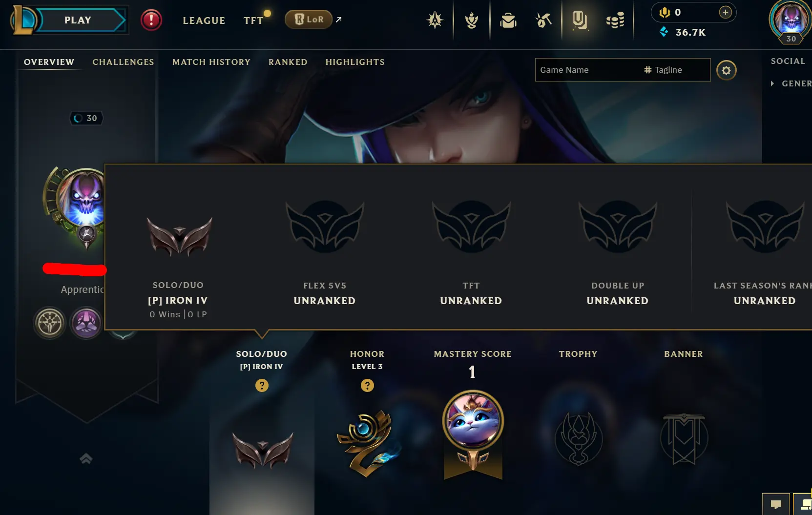
Task: Click the Yuumi mastery champion portrait
Action: pos(473,421)
